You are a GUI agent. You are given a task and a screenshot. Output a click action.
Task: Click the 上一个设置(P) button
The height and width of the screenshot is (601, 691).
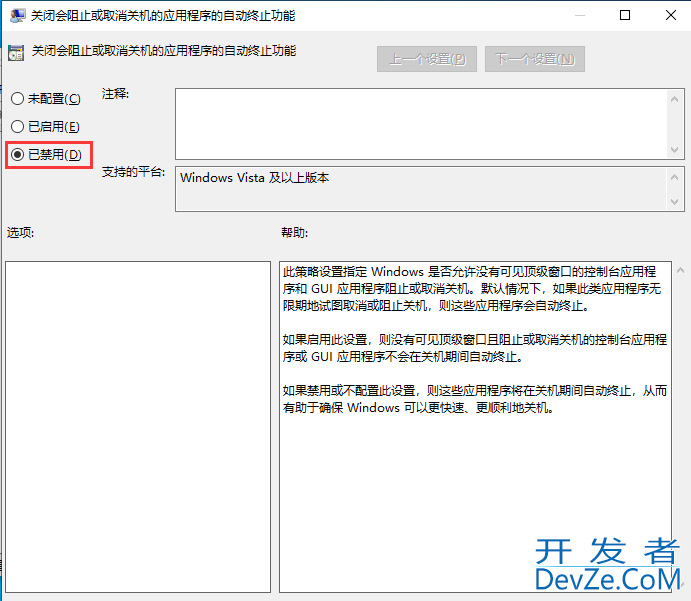pos(427,59)
